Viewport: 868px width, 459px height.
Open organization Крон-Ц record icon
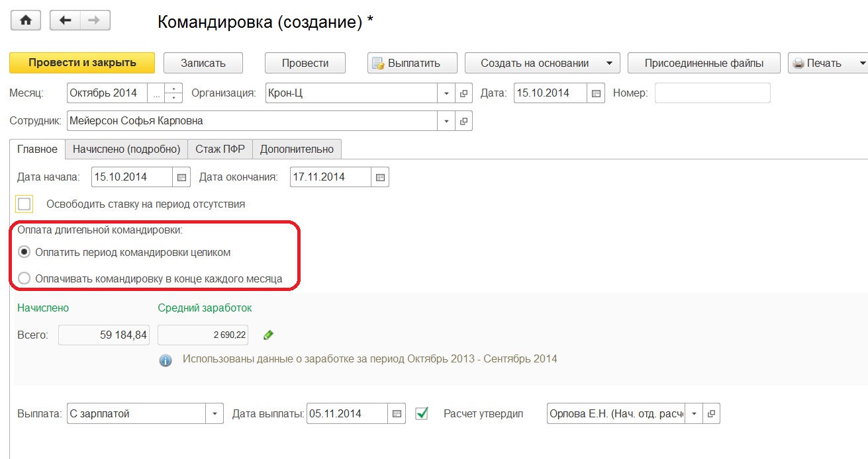(464, 93)
